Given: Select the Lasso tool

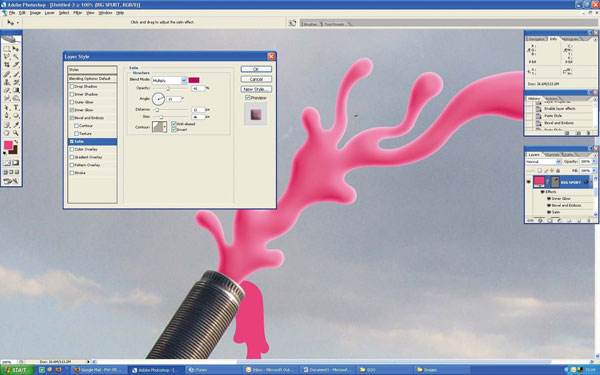Looking at the screenshot, I should [7, 57].
